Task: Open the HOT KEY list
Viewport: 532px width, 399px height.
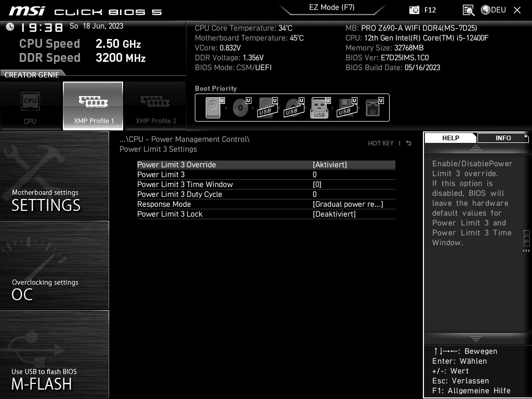Action: (381, 143)
